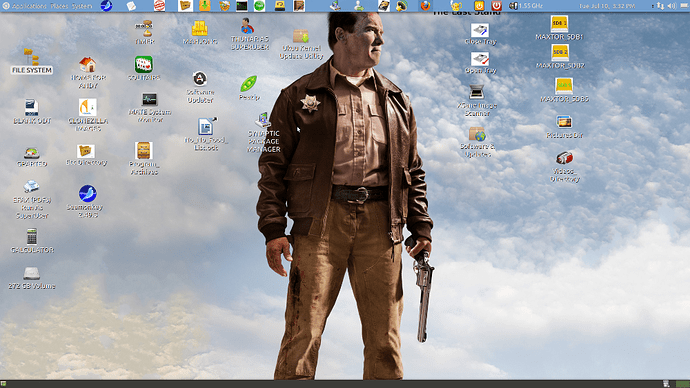Open the terminal launcher in top panel
The width and height of the screenshot is (690, 388).
coord(242,6)
